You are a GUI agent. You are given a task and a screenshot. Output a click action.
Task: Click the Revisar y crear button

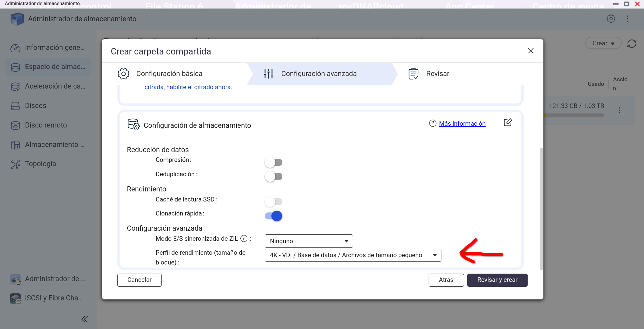point(497,280)
